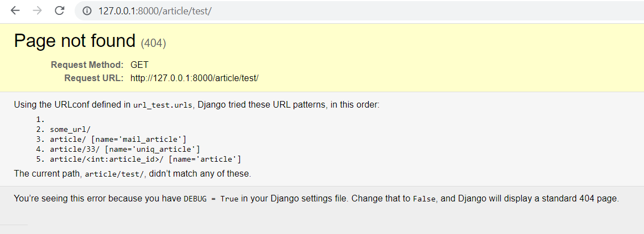
Task: Click the url_test.urls URLconf name
Action: [163, 105]
